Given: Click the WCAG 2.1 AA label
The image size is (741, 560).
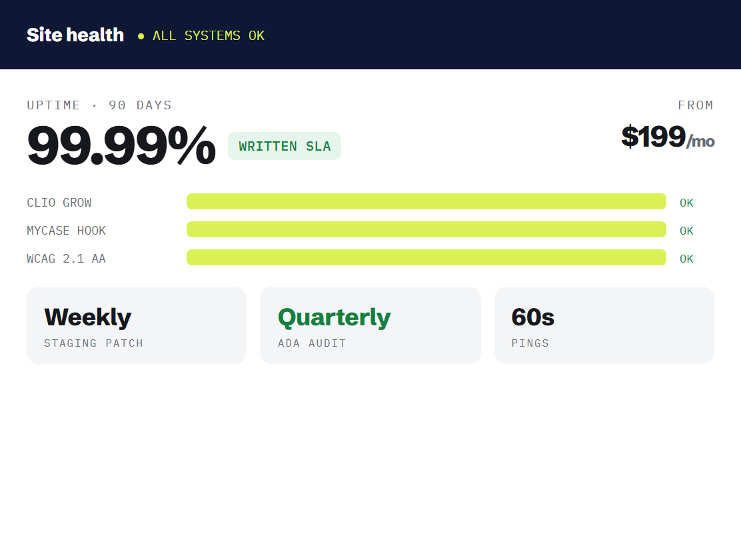Looking at the screenshot, I should click(x=66, y=259).
